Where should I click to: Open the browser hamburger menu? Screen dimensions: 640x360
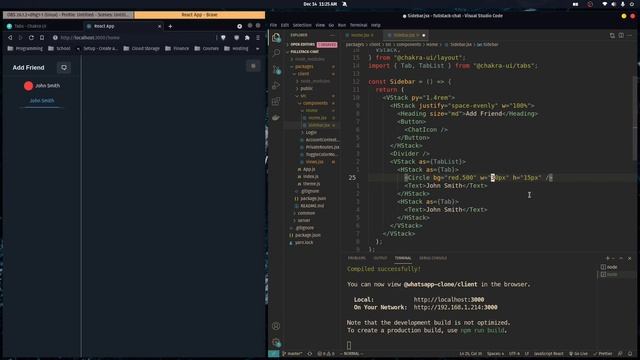point(258,38)
